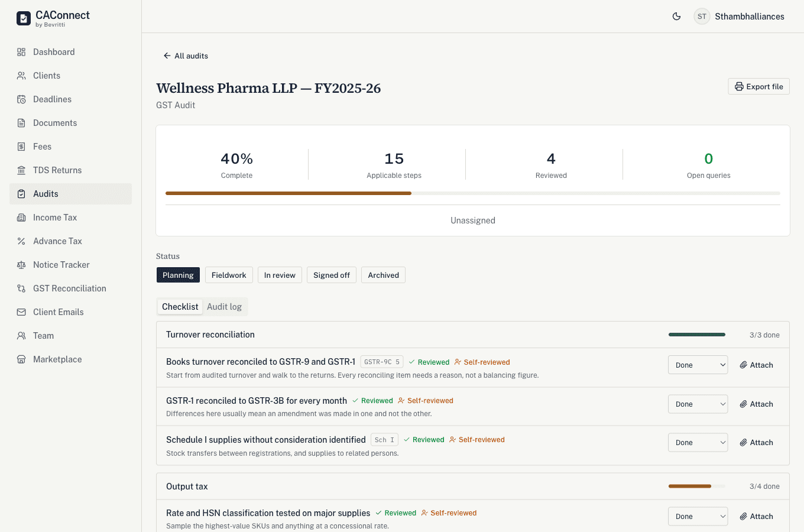Image resolution: width=804 pixels, height=532 pixels.
Task: Go back to All audits
Action: (x=186, y=56)
